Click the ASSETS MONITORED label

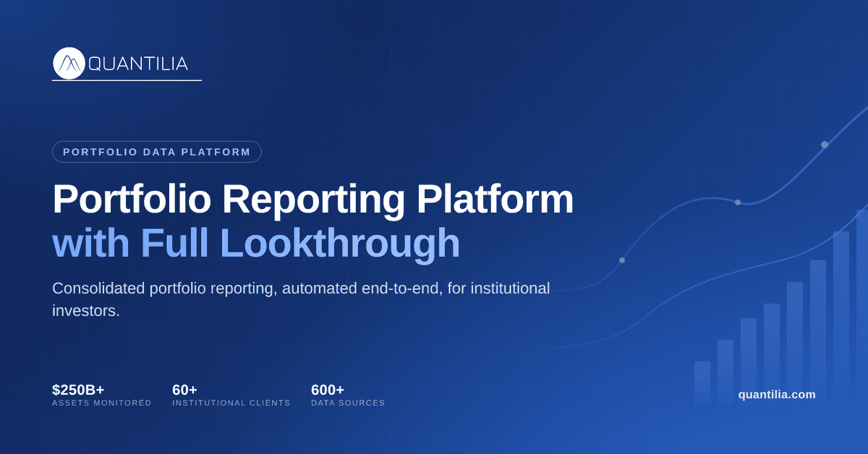coord(102,403)
